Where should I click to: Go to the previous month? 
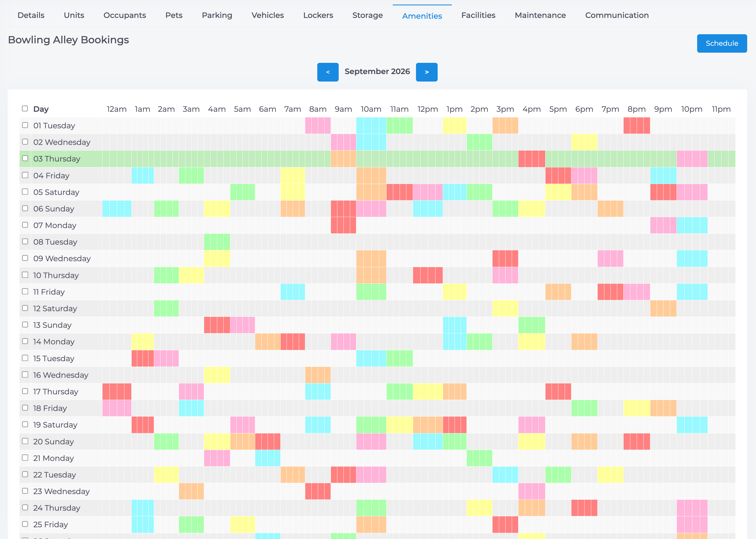(x=328, y=72)
